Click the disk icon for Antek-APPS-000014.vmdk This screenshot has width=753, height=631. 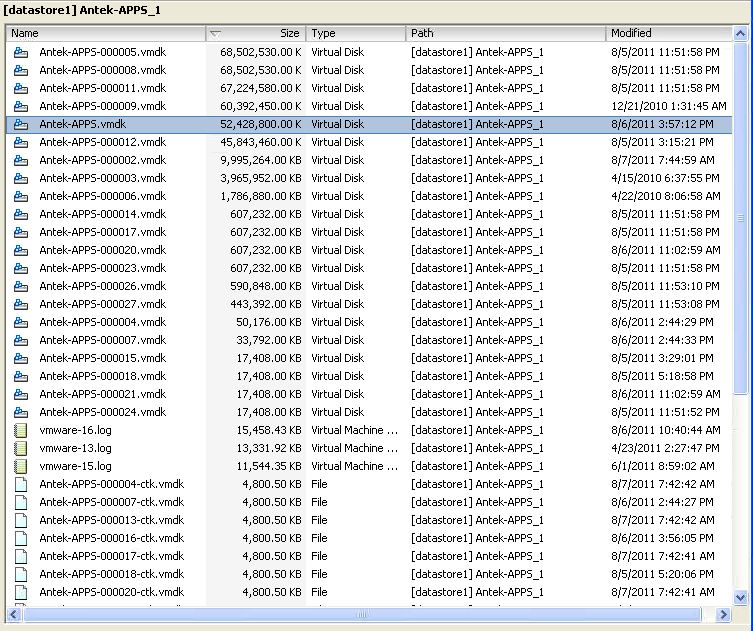coord(21,214)
